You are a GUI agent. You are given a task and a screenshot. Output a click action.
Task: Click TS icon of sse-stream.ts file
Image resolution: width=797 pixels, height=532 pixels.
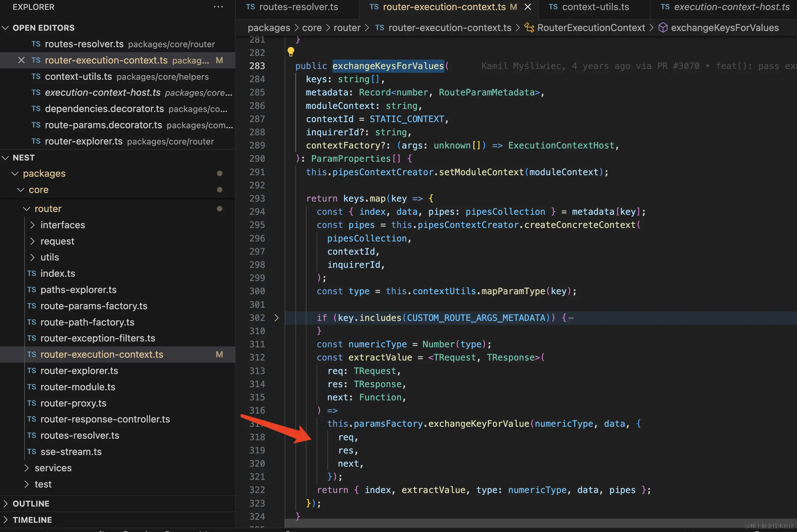32,452
